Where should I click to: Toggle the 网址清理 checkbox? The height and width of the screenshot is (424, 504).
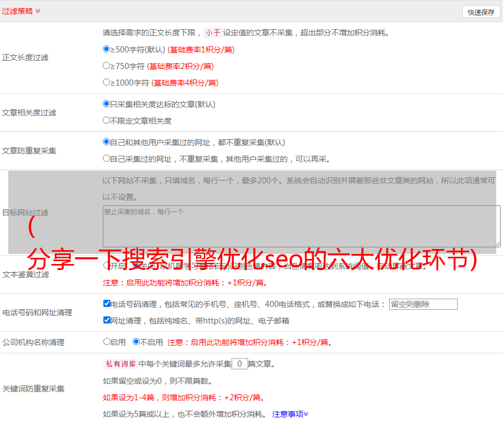click(x=107, y=320)
